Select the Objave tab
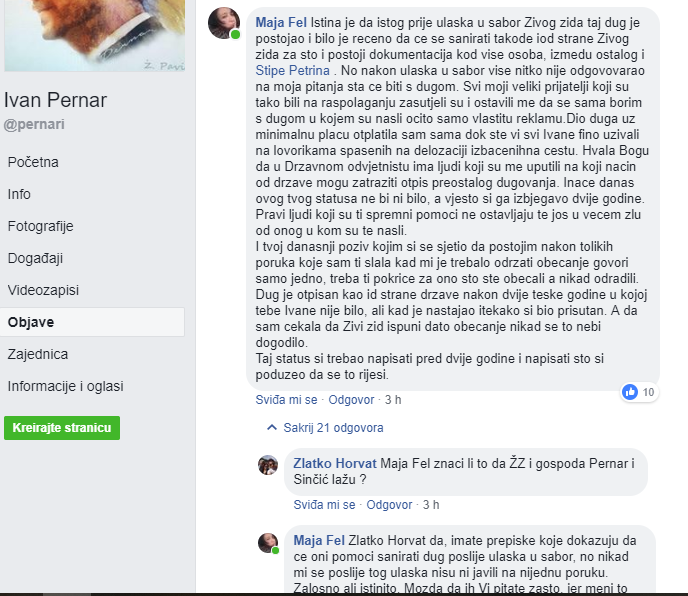 [x=92, y=322]
